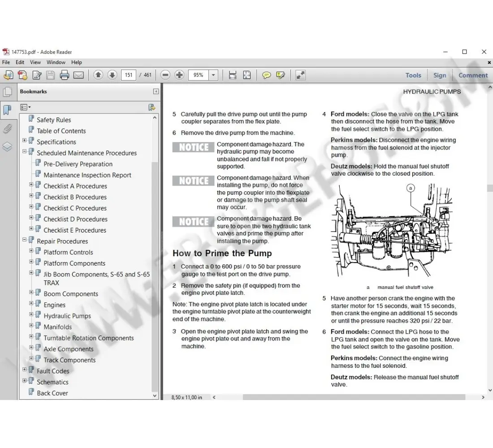Viewport: 493px width, 448px height.
Task: Add a sticky note comment icon
Action: (x=266, y=75)
